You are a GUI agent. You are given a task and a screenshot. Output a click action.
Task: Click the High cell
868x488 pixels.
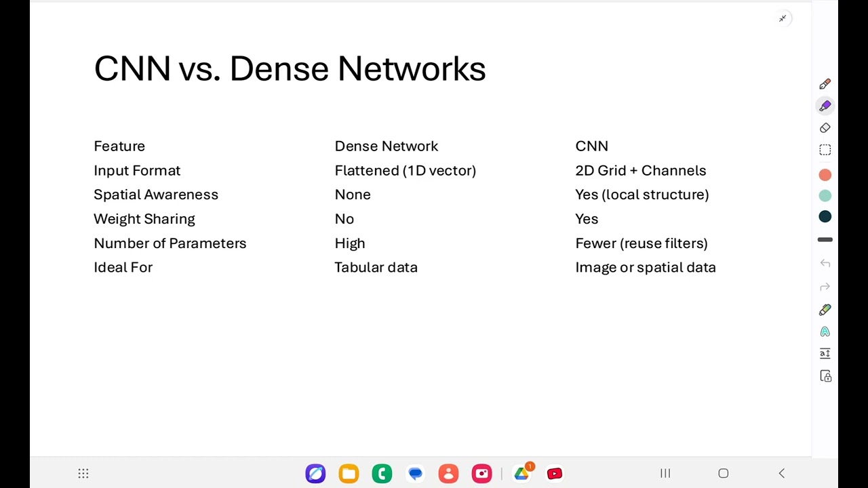coord(350,243)
